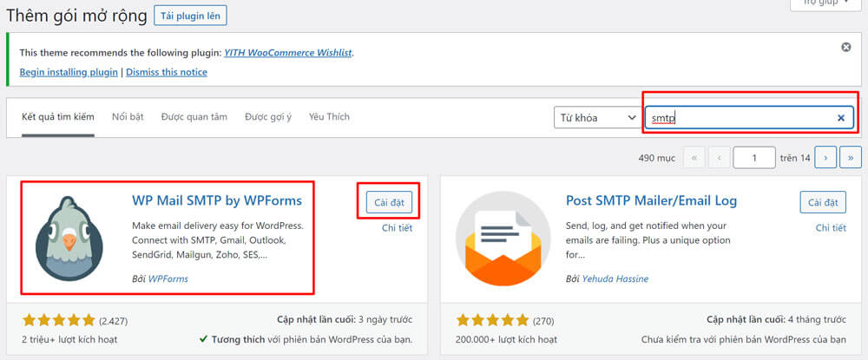
Task: Click the Post SMTP star rating
Action: coord(493,319)
